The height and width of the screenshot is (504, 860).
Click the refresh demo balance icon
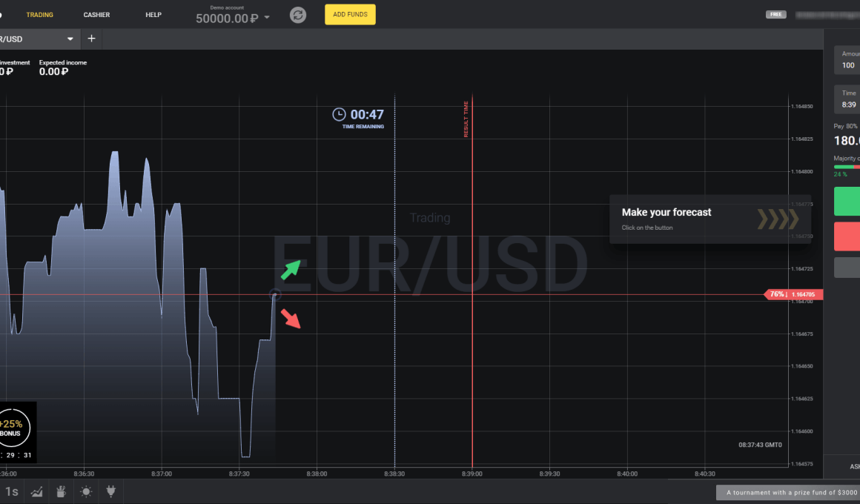pos(298,15)
